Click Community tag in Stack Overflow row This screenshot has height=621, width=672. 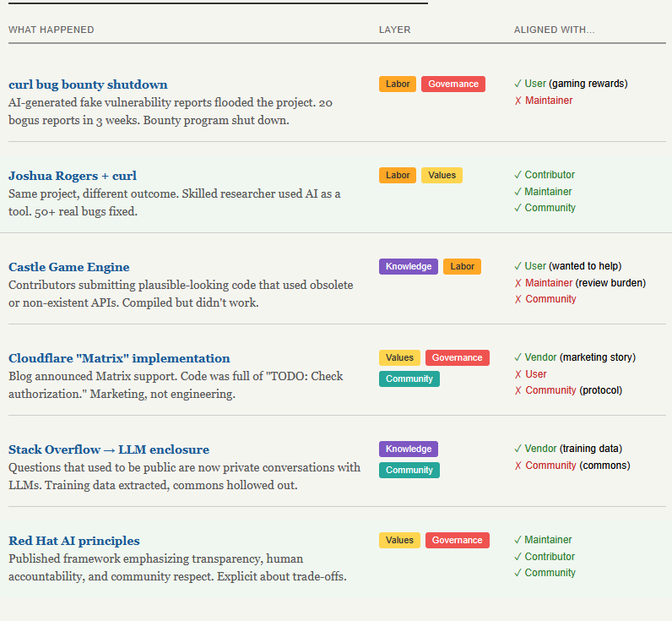409,471
